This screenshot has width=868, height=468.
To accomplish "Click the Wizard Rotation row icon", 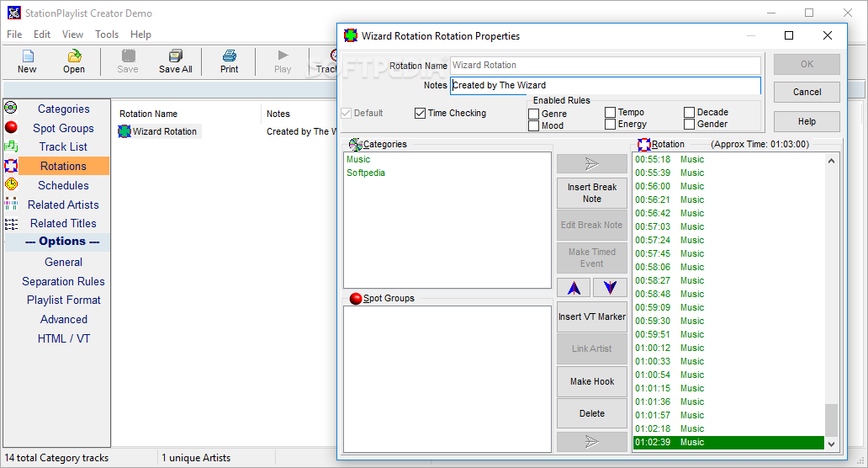I will (x=124, y=131).
